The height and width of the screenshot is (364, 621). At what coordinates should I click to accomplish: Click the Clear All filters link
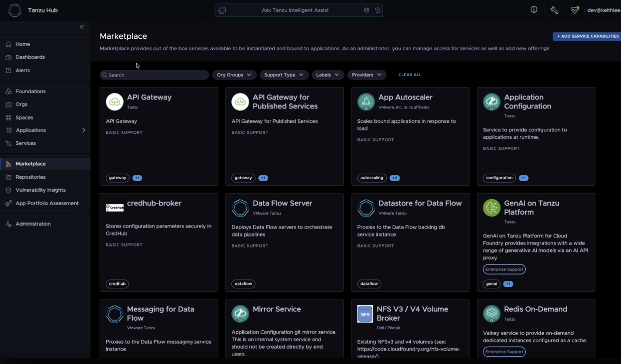coord(410,75)
